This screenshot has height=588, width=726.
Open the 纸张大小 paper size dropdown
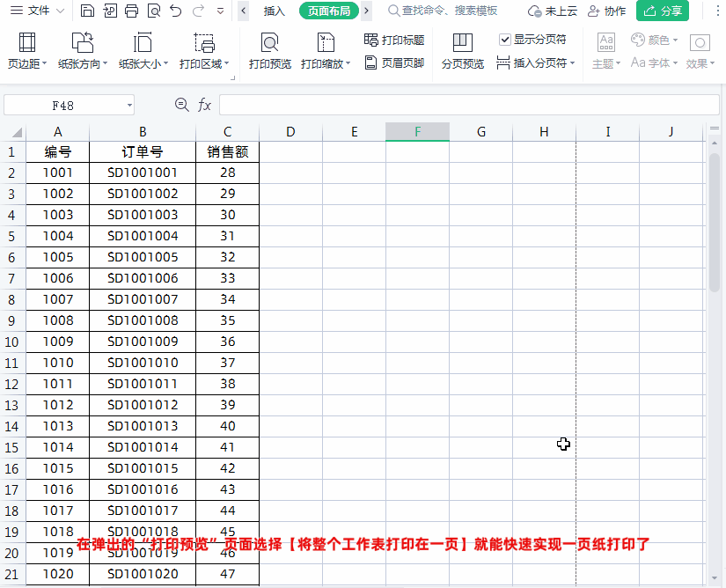[x=143, y=51]
